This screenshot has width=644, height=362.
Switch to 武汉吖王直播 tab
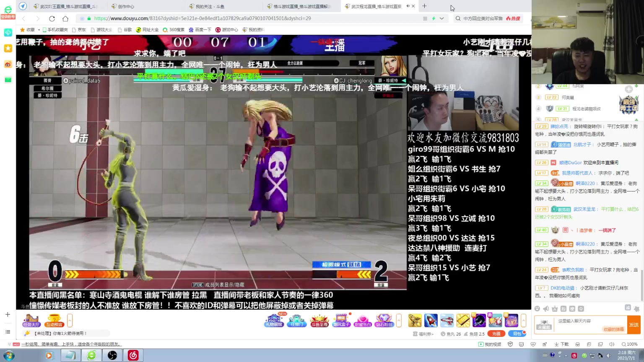click(x=67, y=6)
